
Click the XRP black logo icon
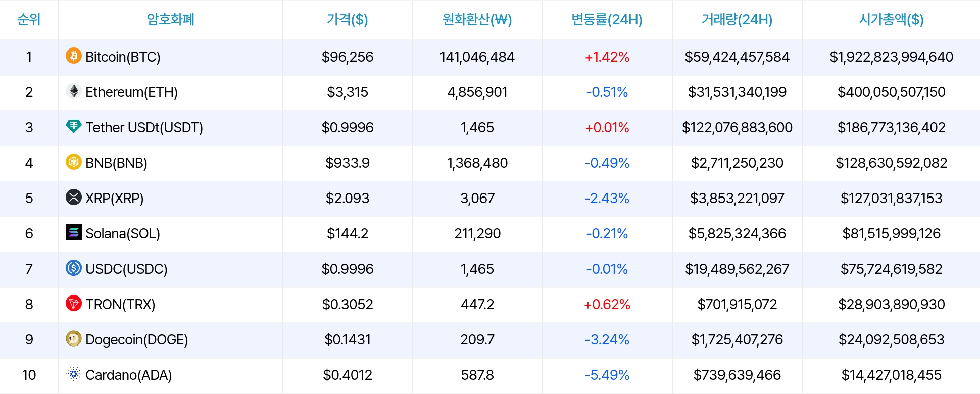pos(74,197)
